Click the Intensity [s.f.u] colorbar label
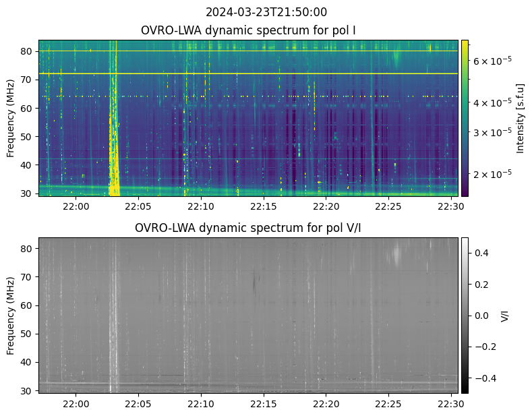532x416 pixels. click(x=520, y=118)
